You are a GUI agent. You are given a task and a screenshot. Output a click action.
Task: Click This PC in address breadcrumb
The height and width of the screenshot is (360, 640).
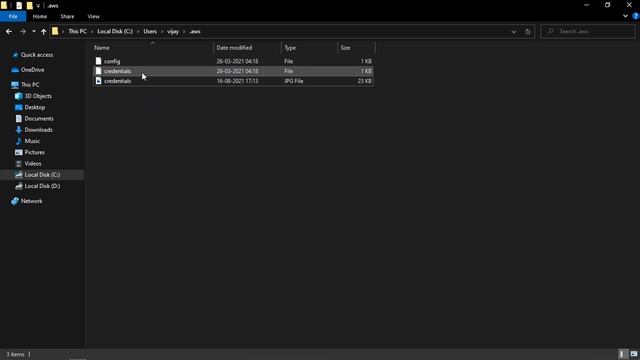pyautogui.click(x=78, y=31)
